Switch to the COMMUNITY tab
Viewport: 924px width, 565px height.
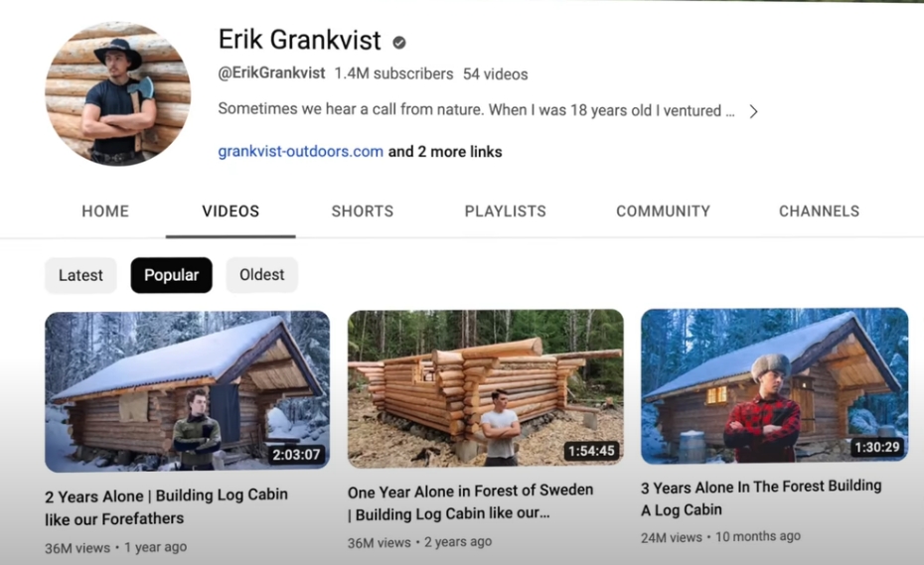[x=663, y=211]
